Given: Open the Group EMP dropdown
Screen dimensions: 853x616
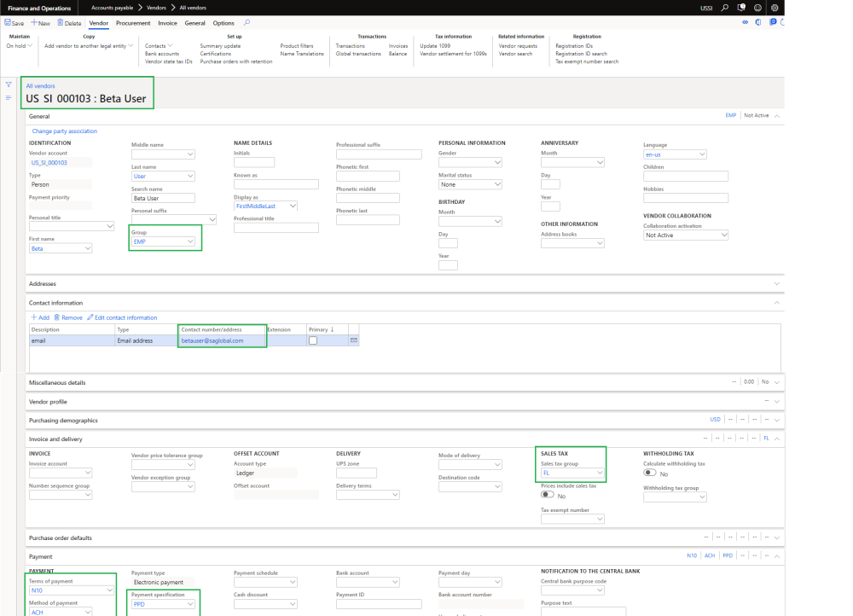Looking at the screenshot, I should coord(190,241).
